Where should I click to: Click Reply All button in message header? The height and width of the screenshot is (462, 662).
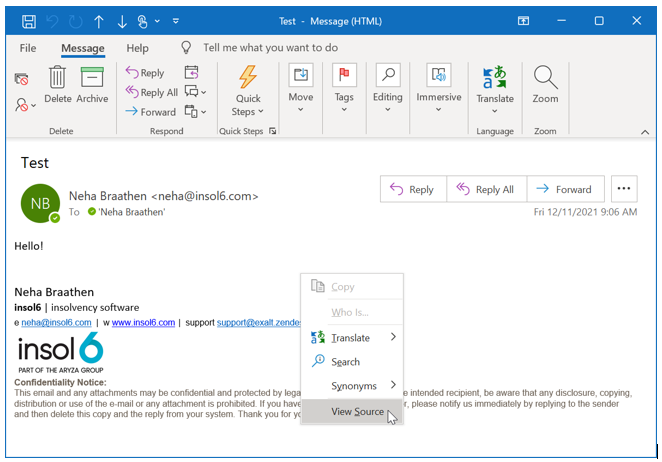pyautogui.click(x=484, y=189)
